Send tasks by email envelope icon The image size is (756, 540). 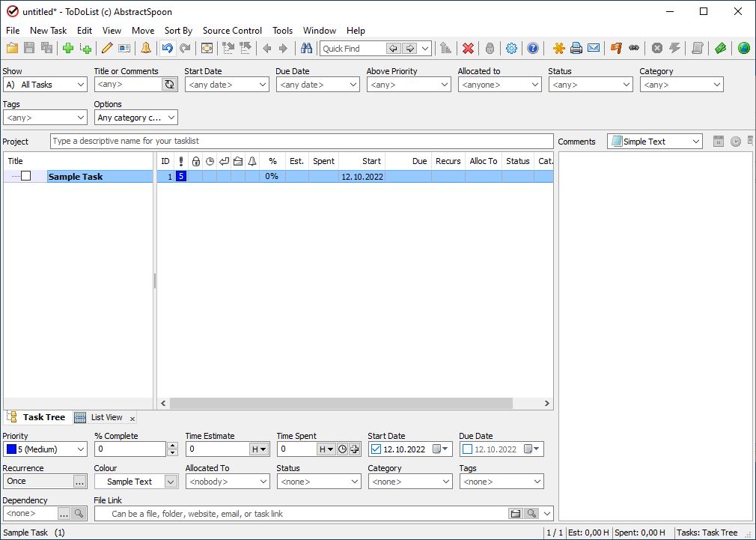[594, 48]
